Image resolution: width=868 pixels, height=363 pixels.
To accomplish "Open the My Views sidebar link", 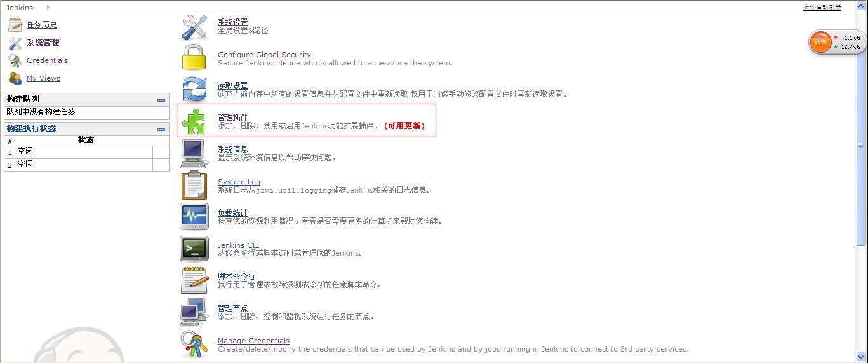I will point(43,78).
